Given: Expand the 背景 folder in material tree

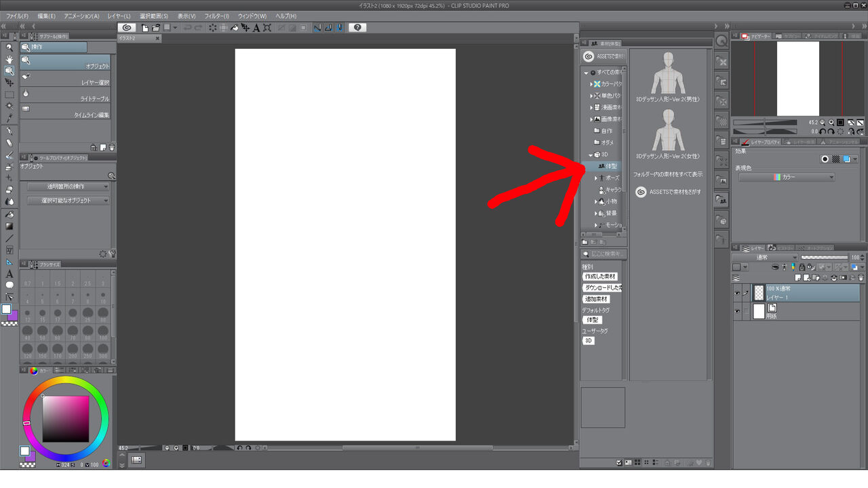Looking at the screenshot, I should click(596, 213).
